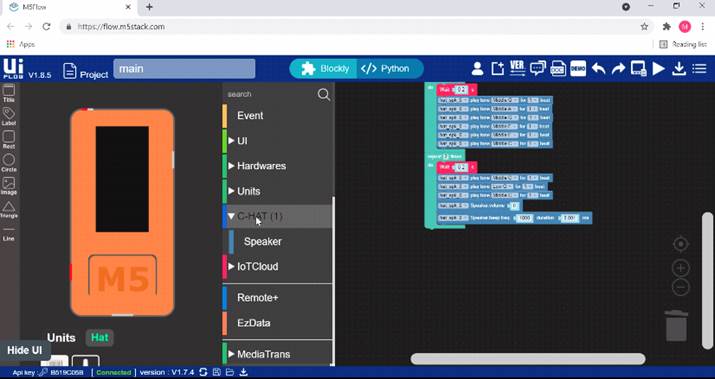The width and height of the screenshot is (715, 379).
Task: Click the block search magnifier icon
Action: coord(324,94)
